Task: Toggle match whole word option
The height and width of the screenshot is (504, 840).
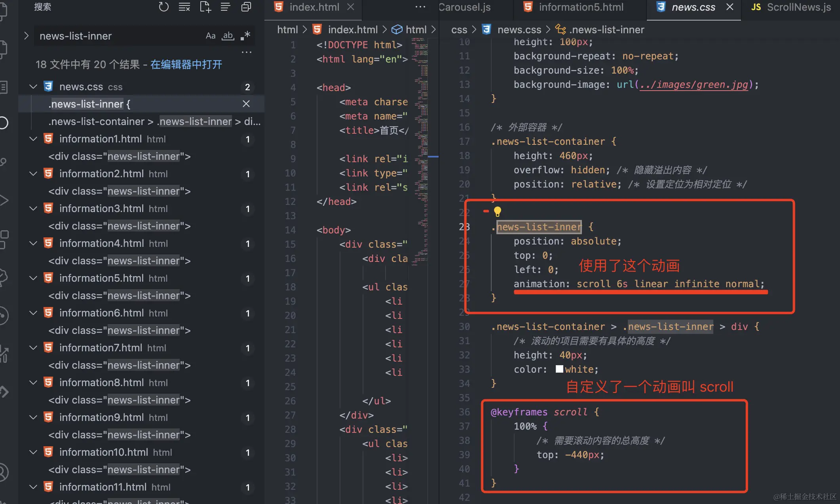Action: click(x=228, y=36)
